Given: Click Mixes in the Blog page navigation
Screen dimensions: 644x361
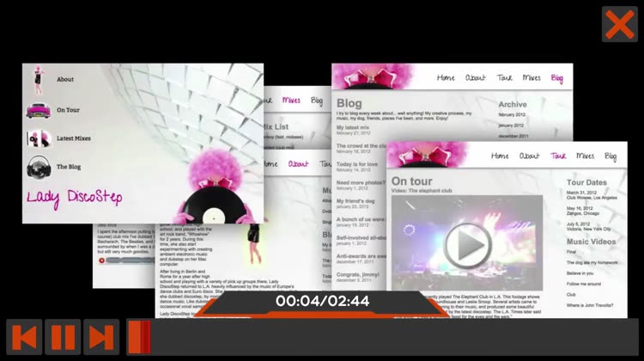Looking at the screenshot, I should (x=532, y=77).
